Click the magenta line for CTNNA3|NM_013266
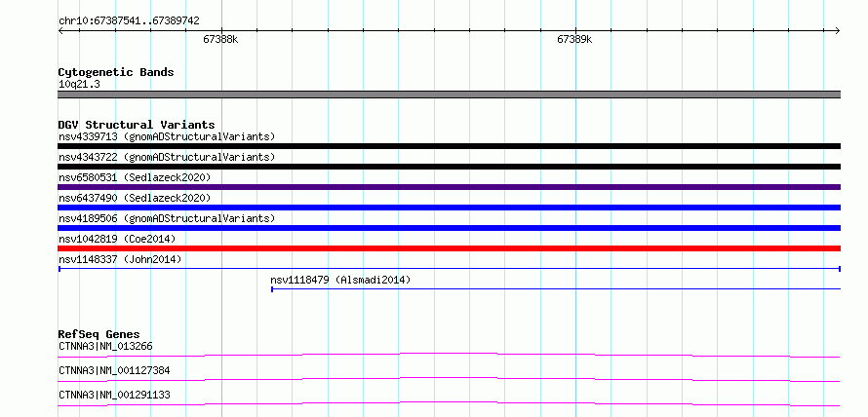Image resolution: width=868 pixels, height=417 pixels. pos(449,355)
